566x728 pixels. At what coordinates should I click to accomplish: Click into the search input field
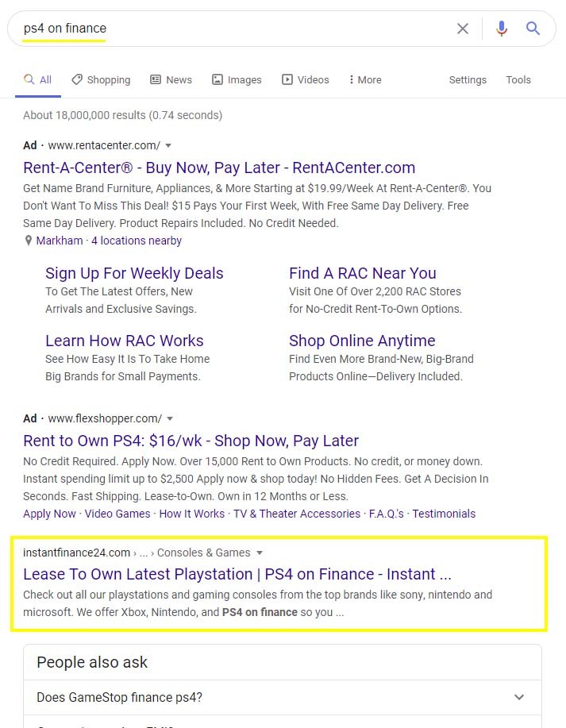point(238,29)
